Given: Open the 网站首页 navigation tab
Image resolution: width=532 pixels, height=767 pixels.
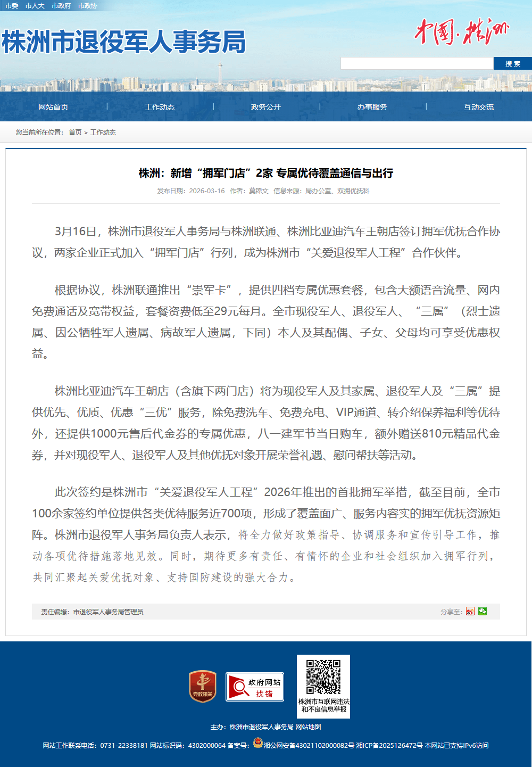Looking at the screenshot, I should (53, 107).
